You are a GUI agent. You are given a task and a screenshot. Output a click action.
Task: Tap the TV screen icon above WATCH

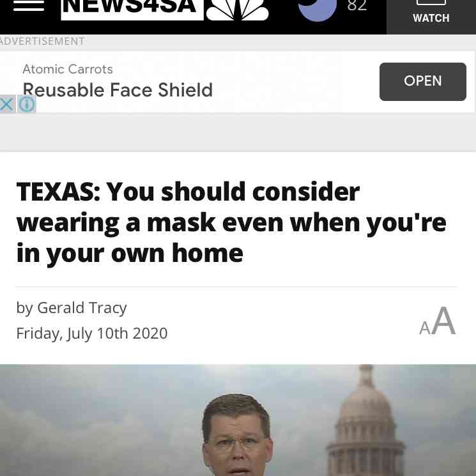point(431,3)
